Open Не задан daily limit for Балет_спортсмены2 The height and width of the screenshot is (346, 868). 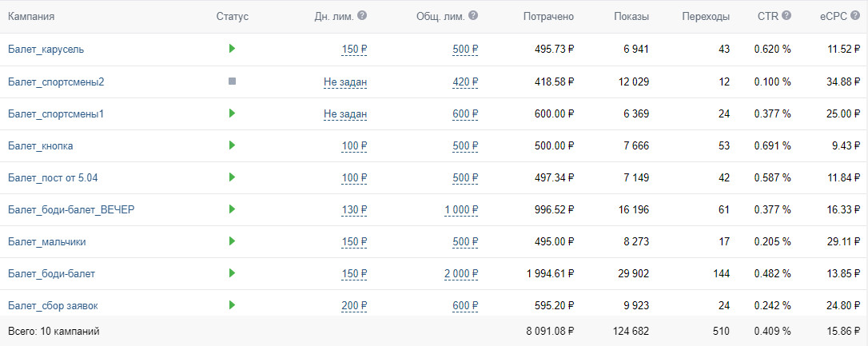(x=345, y=82)
